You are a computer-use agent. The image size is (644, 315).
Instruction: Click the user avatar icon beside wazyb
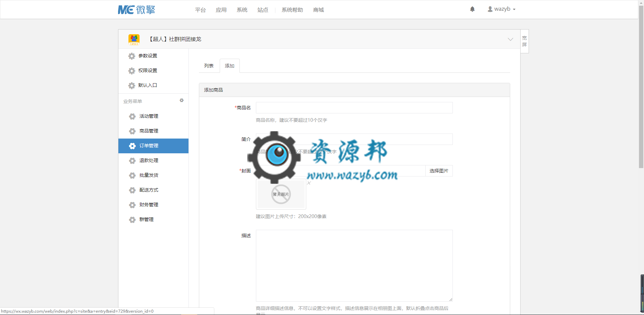pyautogui.click(x=490, y=9)
